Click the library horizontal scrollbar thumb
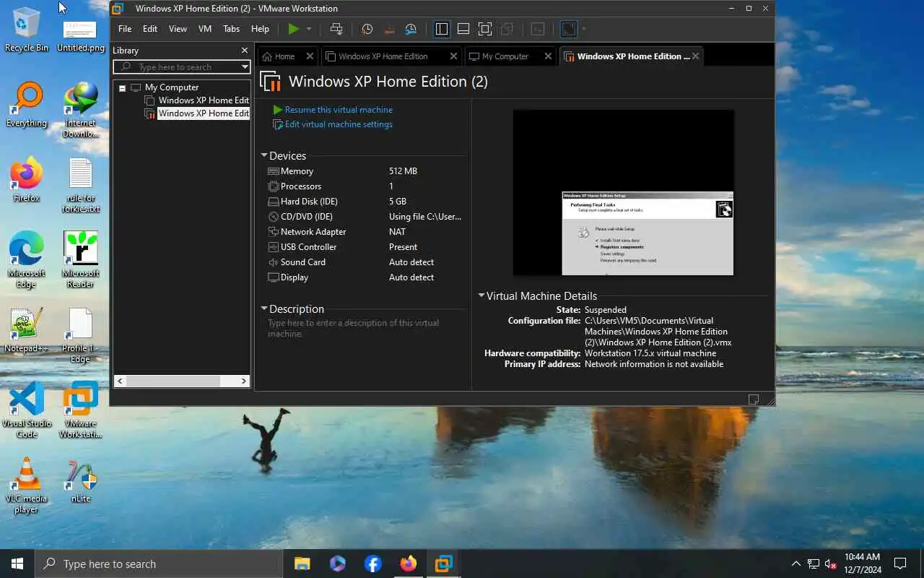This screenshot has height=578, width=924. pos(173,381)
